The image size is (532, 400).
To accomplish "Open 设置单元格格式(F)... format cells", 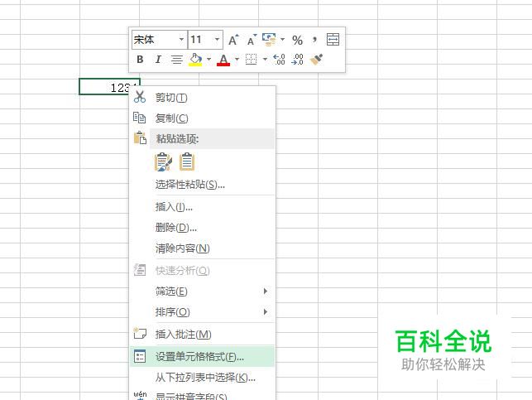I will [202, 357].
